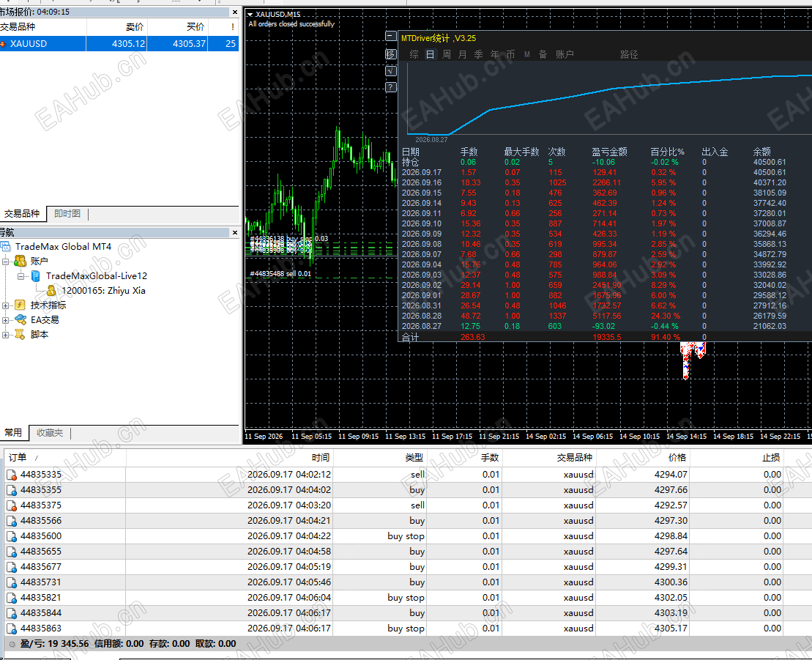Click the minimize panel icon beside MTDriver

pyautogui.click(x=391, y=37)
